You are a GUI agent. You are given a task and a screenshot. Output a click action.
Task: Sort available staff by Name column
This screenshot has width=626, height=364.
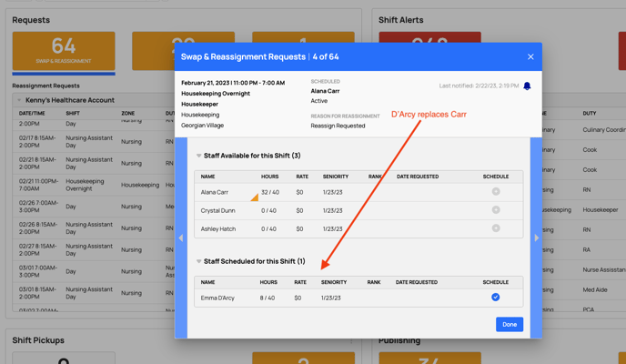point(207,177)
